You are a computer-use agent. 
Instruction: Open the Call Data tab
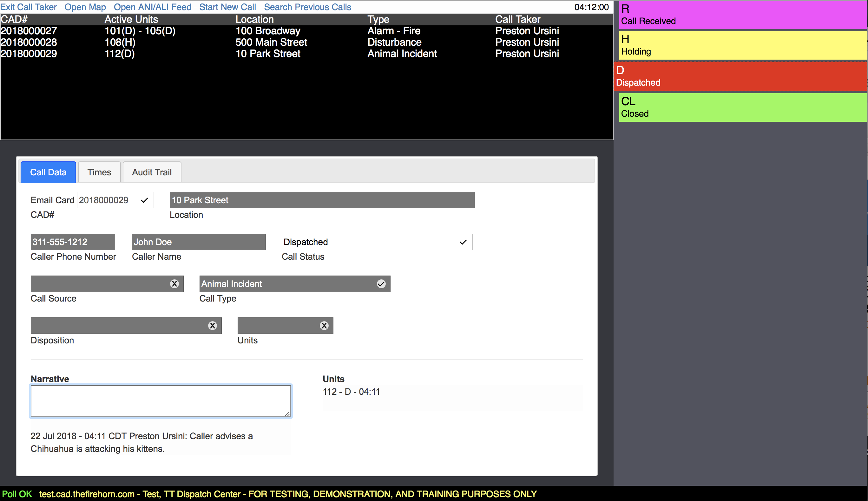(x=48, y=172)
